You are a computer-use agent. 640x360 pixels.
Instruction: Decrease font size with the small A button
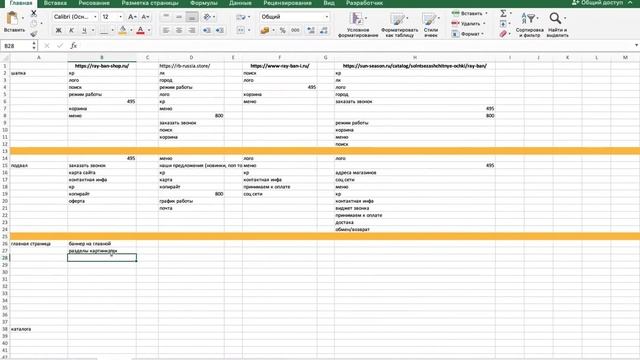pyautogui.click(x=145, y=17)
